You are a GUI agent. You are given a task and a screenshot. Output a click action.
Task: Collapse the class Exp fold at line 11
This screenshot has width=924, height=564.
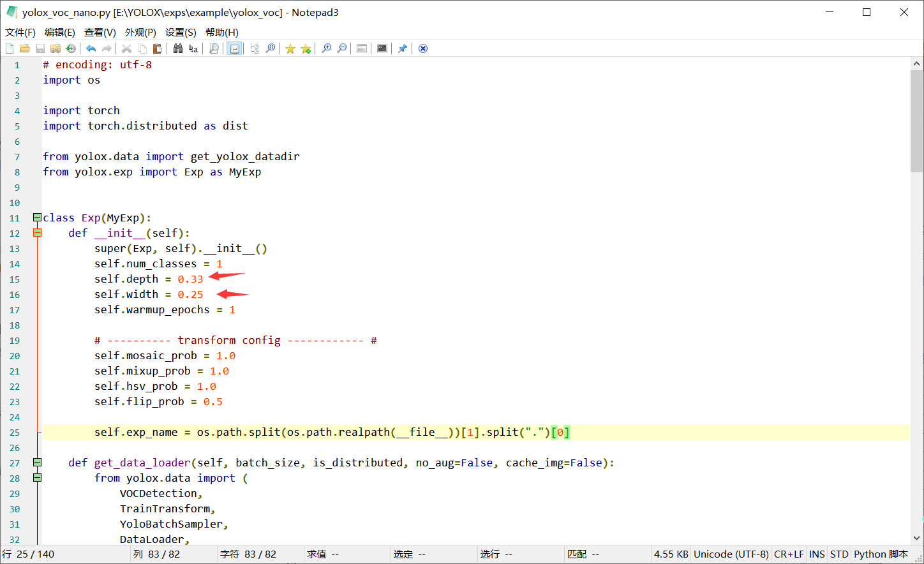pyautogui.click(x=37, y=218)
